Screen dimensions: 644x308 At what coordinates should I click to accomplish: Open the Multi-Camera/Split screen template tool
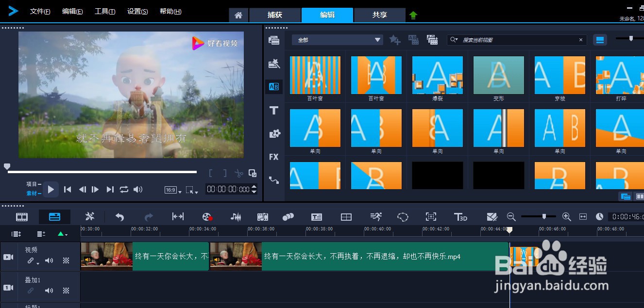tap(346, 217)
